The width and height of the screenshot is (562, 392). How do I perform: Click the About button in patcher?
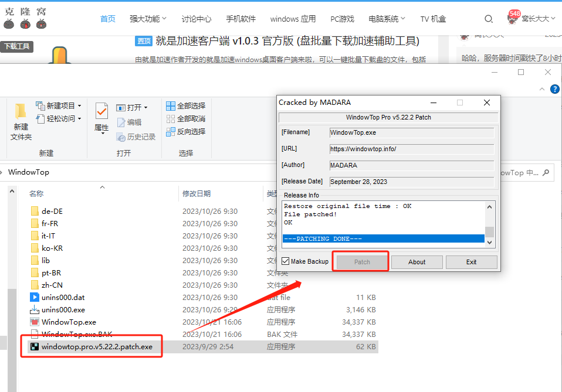coord(417,262)
